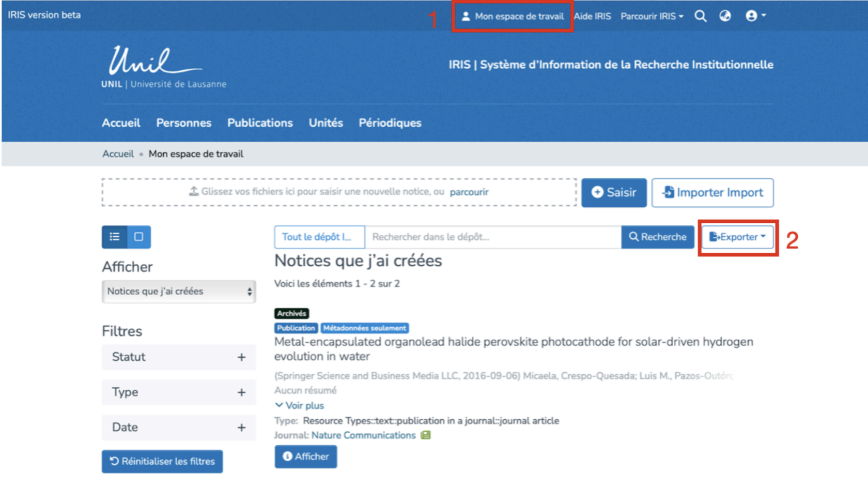868x487 pixels.
Task: Open the Exporter dropdown
Action: tap(737, 237)
